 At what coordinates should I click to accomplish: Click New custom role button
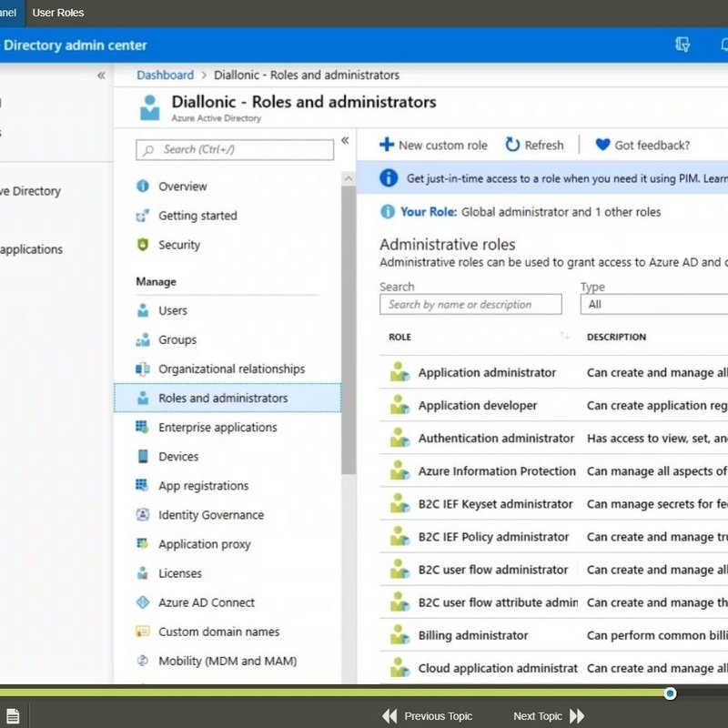(x=433, y=145)
